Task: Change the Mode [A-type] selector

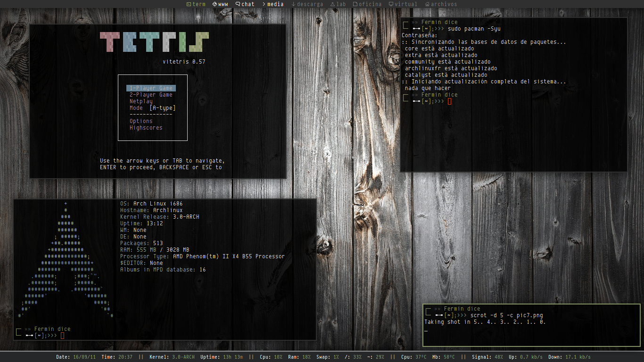Action: [x=153, y=108]
